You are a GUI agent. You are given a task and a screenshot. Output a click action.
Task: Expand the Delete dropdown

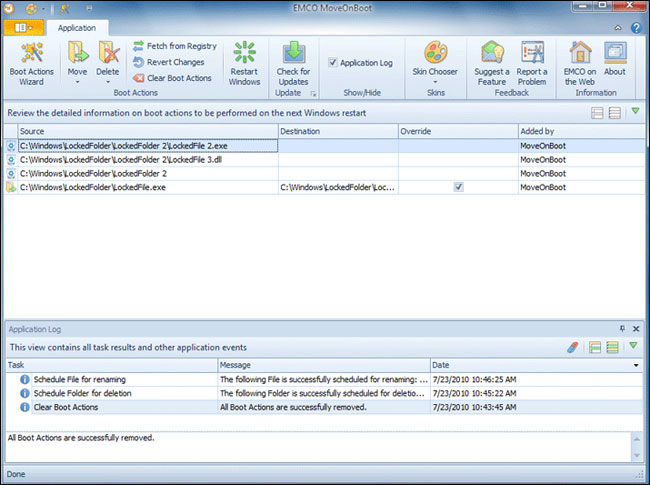108,81
